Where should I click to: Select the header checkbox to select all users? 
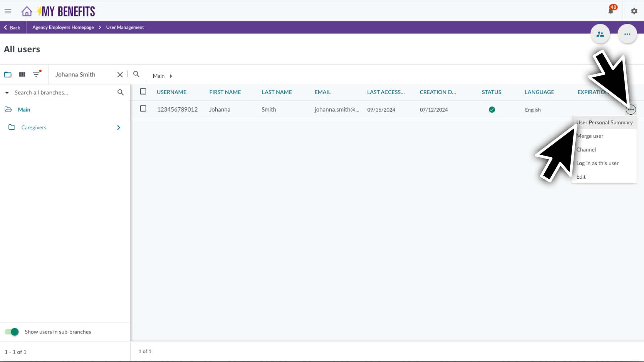tap(143, 91)
